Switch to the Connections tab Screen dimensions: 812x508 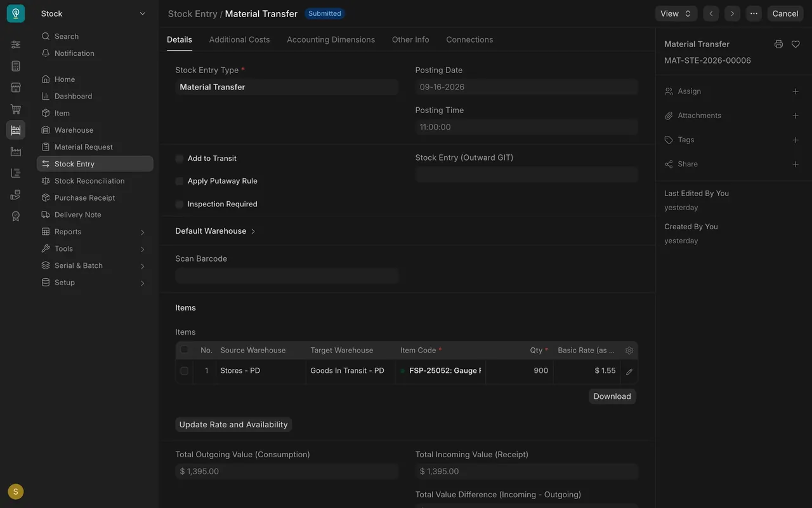coord(469,39)
